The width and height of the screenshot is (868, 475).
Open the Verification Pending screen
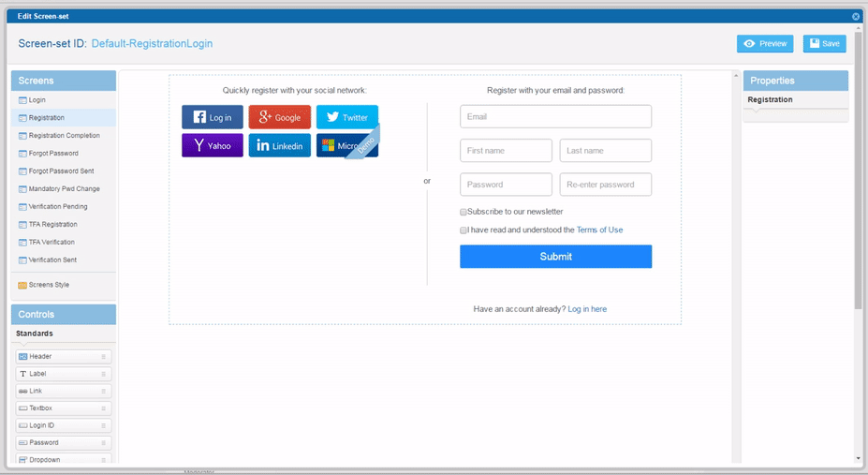[x=63, y=206]
